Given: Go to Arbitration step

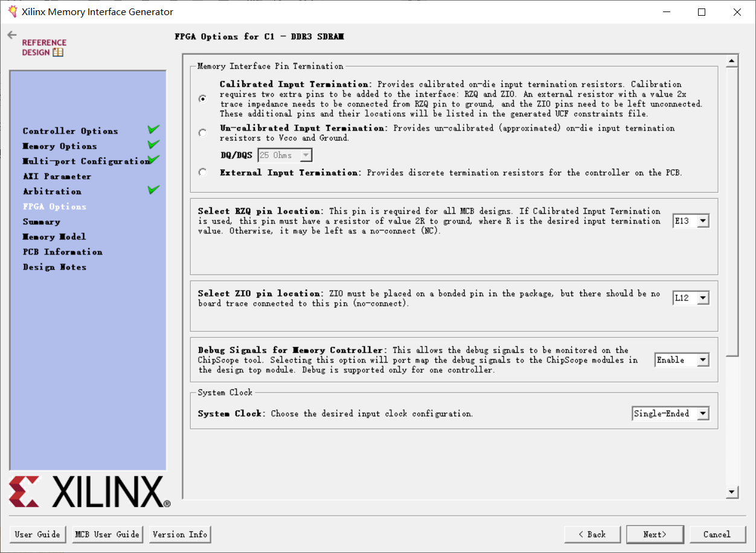Looking at the screenshot, I should click(52, 192).
